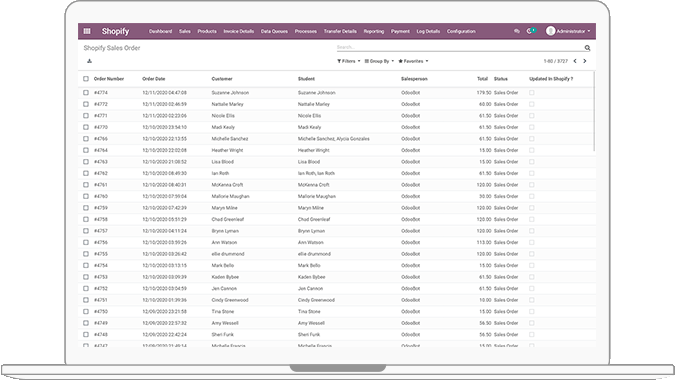The height and width of the screenshot is (380, 675).
Task: Open the Configuration menu
Action: [x=461, y=31]
